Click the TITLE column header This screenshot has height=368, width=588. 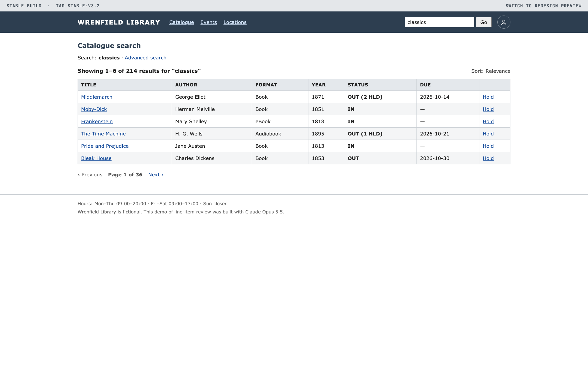point(125,85)
